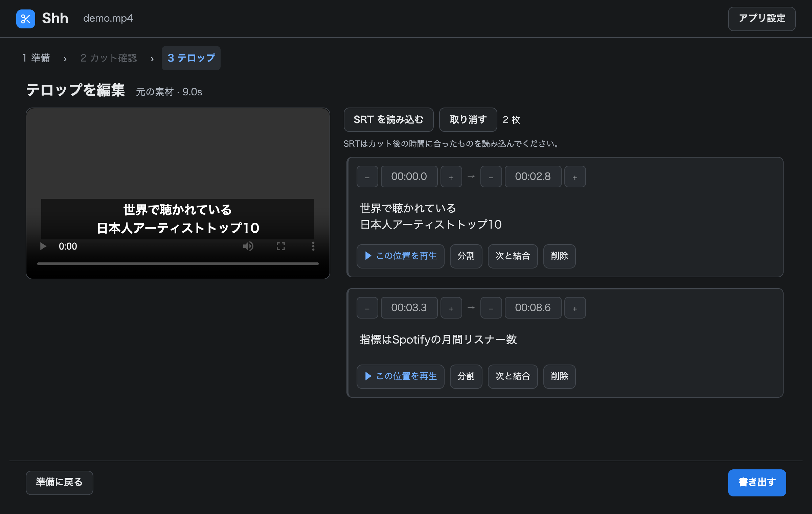Click the 準備に戻る button
The height and width of the screenshot is (514, 812).
[x=60, y=483]
